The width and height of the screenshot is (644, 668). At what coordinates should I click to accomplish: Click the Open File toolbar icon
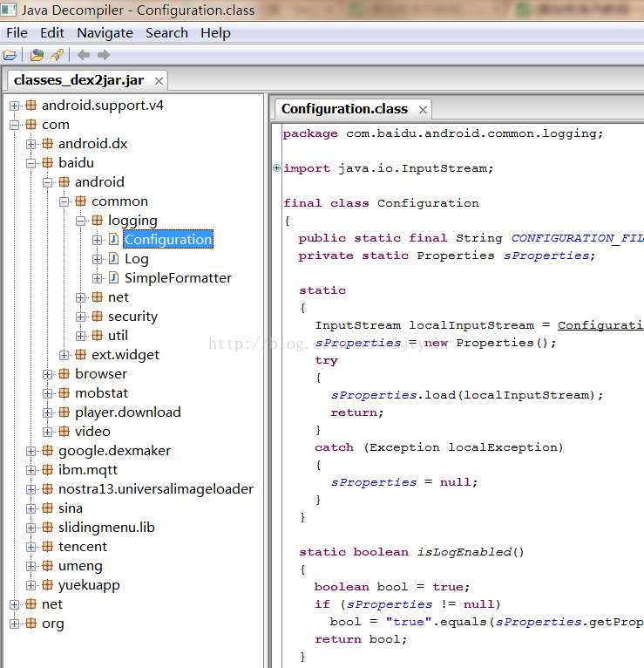[x=10, y=55]
